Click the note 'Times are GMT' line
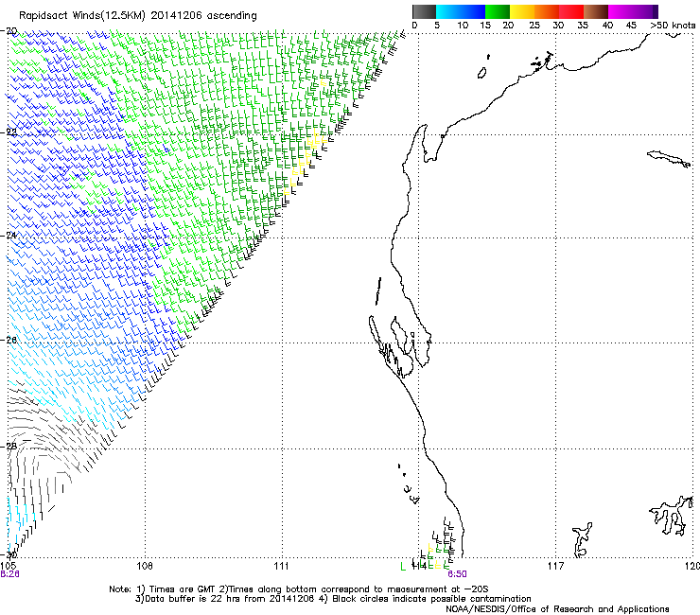The width and height of the screenshot is (700, 615). point(299,589)
